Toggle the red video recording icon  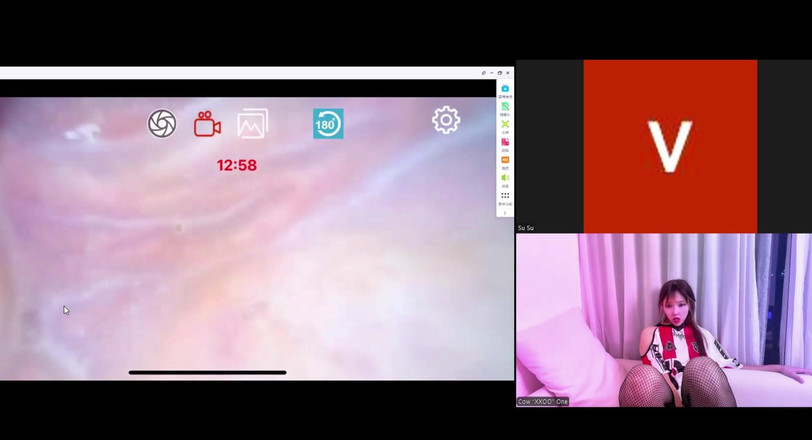tap(207, 124)
